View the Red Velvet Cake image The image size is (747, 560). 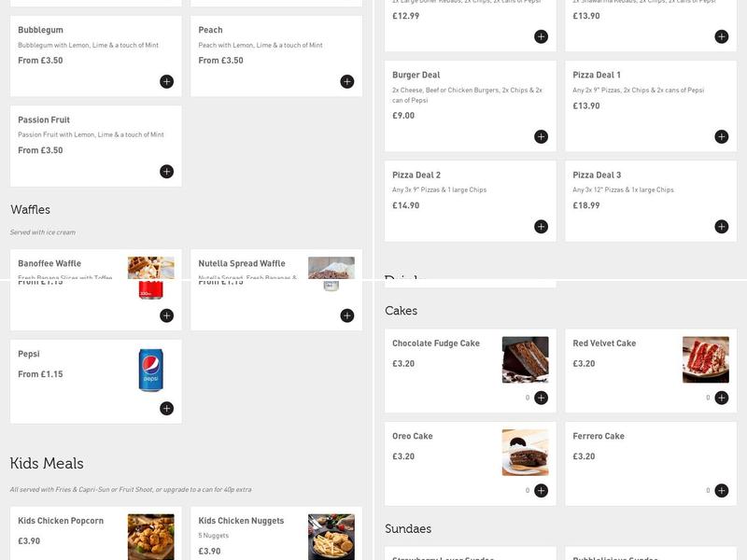705,359
